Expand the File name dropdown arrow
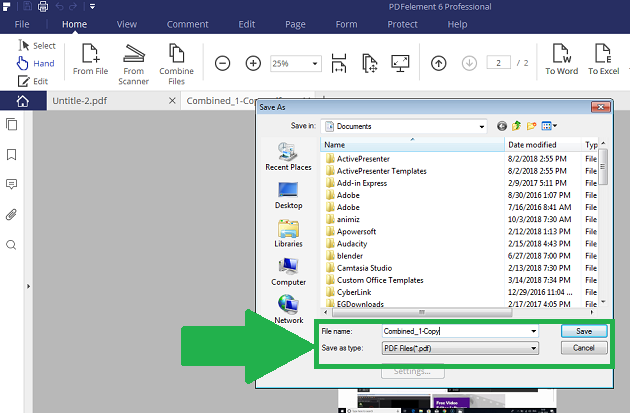The width and height of the screenshot is (630, 413). (x=533, y=331)
